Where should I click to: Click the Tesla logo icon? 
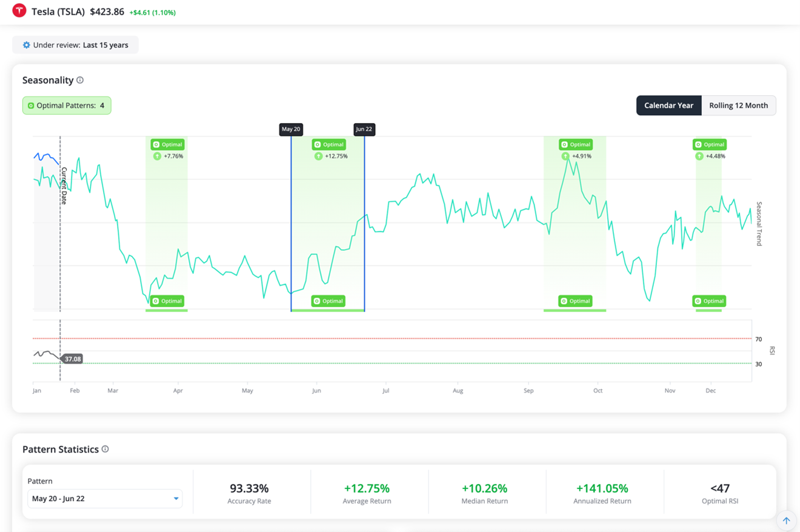(19, 11)
